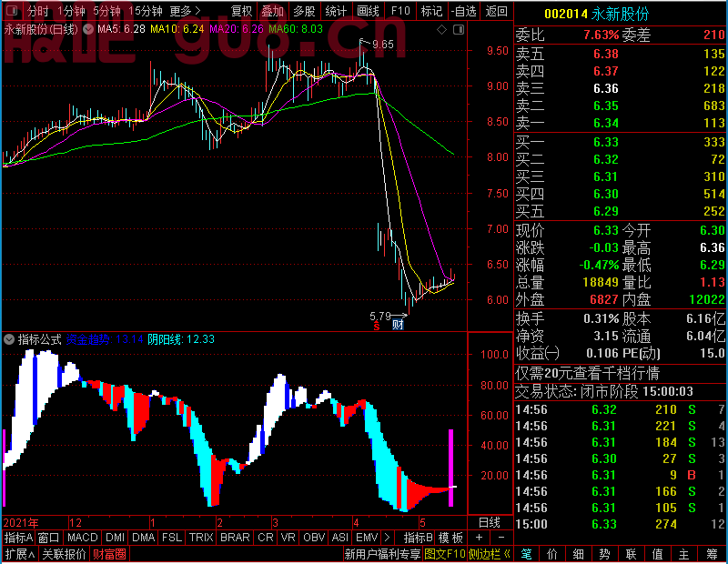Image resolution: width=728 pixels, height=564 pixels.
Task: Click the diamond icon on main chart header
Action: (441, 30)
